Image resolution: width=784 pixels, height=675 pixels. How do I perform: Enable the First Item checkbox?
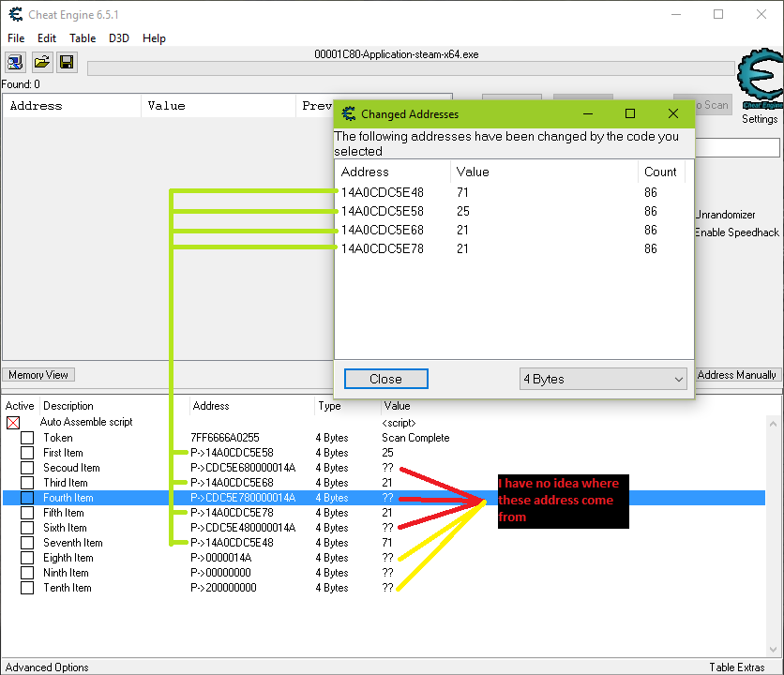click(27, 453)
